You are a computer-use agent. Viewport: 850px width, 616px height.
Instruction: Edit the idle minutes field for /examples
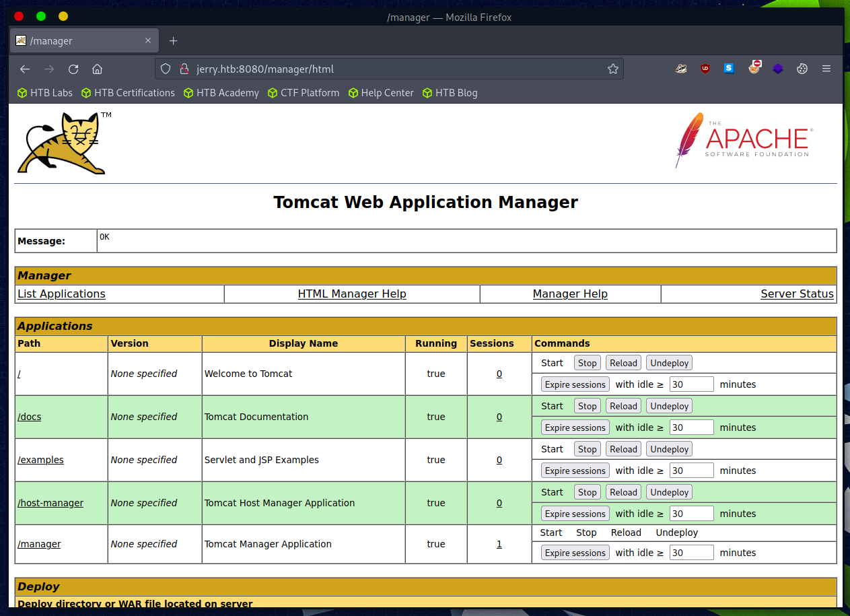(692, 471)
